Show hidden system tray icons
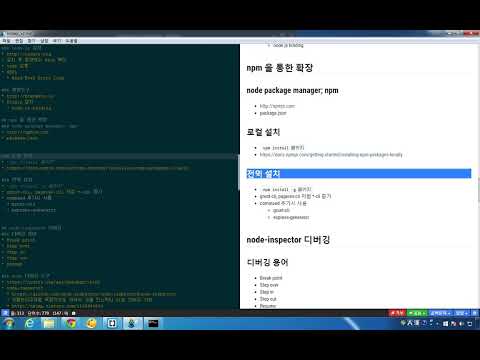 [x=438, y=323]
